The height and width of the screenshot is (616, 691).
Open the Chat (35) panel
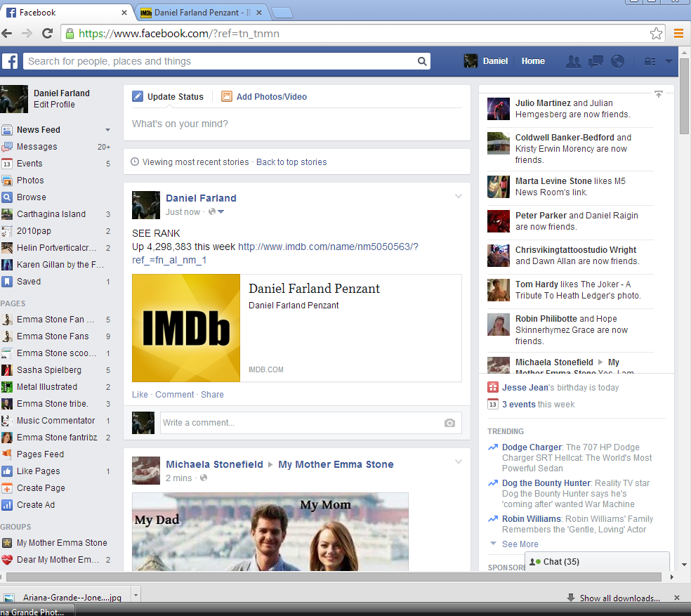[597, 562]
